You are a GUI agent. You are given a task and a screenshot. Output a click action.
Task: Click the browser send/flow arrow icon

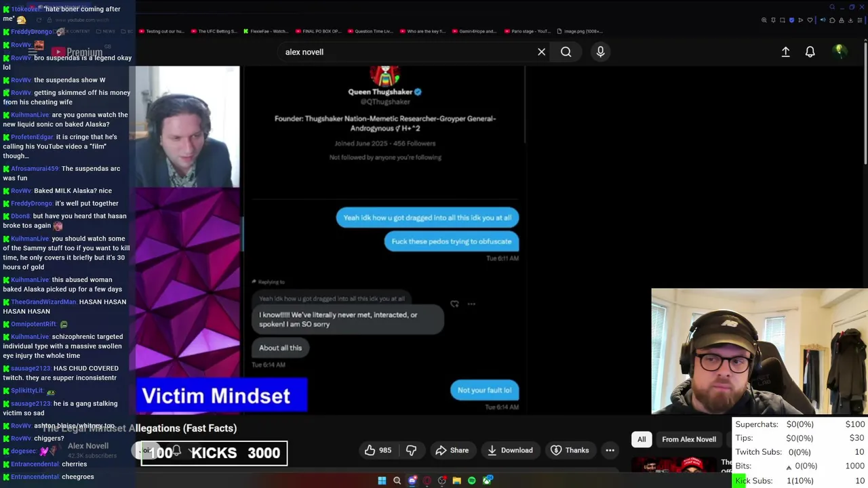point(801,20)
